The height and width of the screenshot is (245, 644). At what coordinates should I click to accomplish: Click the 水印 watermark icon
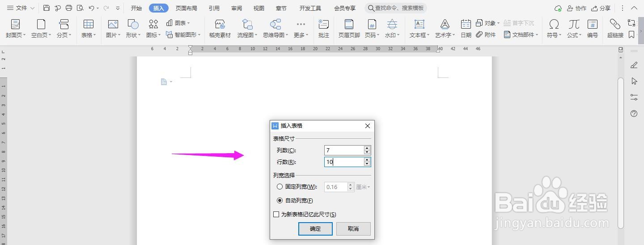click(x=392, y=24)
